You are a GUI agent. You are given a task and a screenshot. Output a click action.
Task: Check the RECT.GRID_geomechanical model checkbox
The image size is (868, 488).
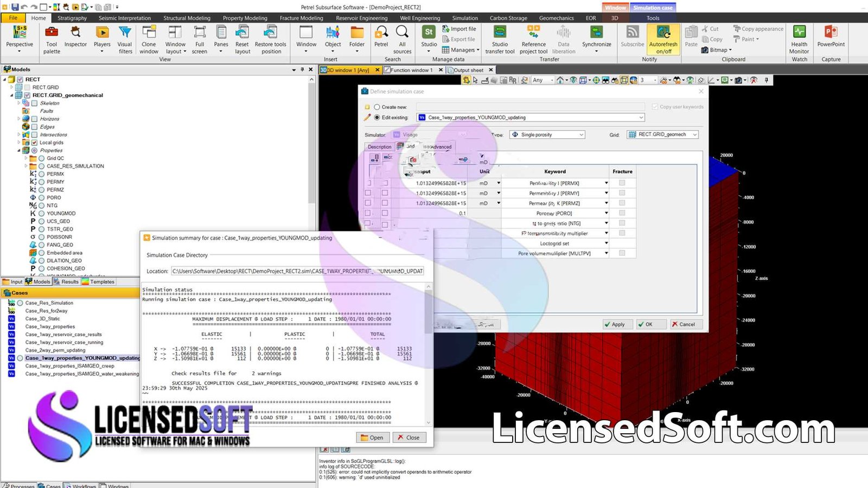(28, 95)
